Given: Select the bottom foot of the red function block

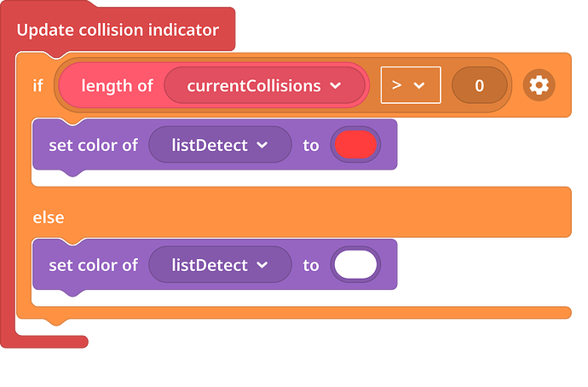Looking at the screenshot, I should tap(44, 342).
